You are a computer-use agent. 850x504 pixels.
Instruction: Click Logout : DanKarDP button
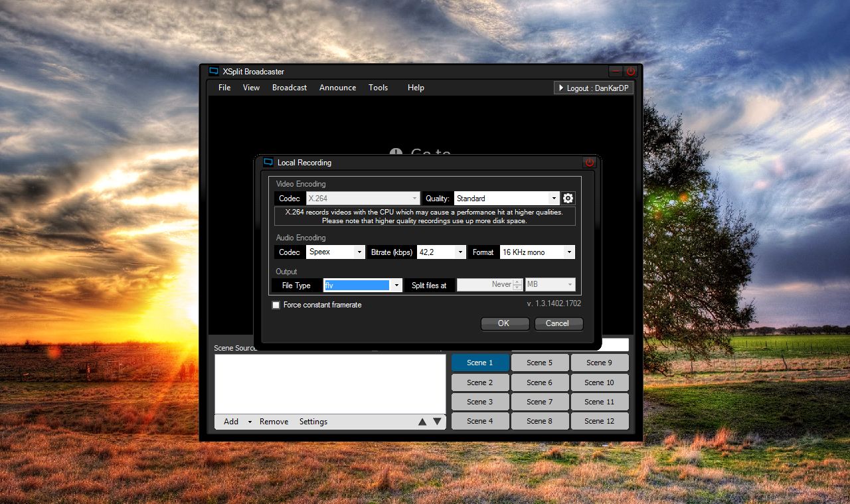coord(594,88)
